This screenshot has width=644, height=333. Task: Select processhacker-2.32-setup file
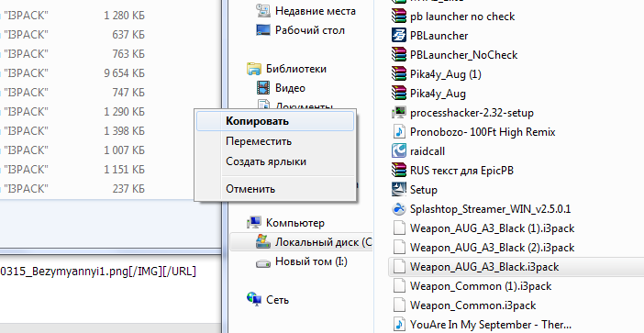pos(472,113)
